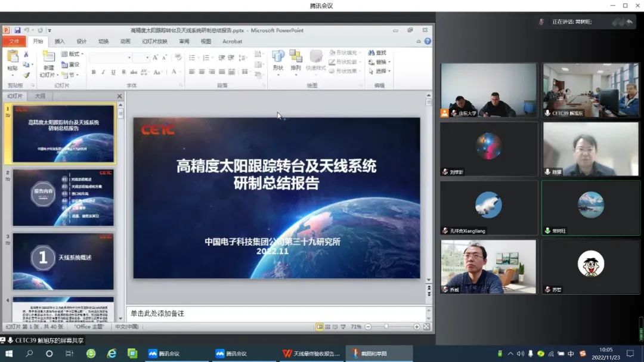Click the PowerPoint Help question mark icon

(428, 41)
